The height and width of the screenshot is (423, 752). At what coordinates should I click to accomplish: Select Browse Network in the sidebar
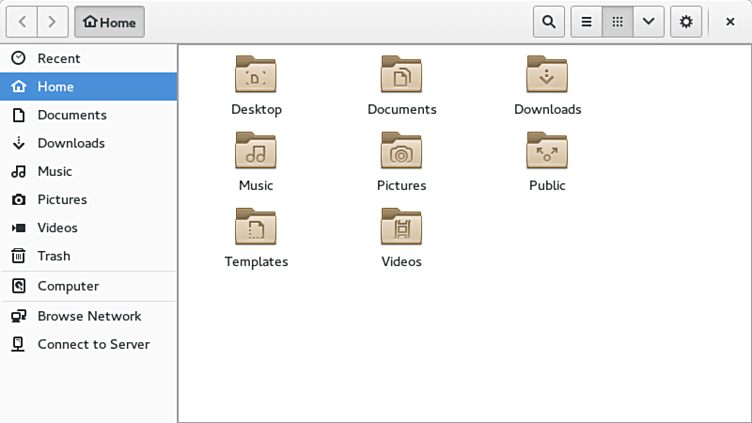pos(89,316)
